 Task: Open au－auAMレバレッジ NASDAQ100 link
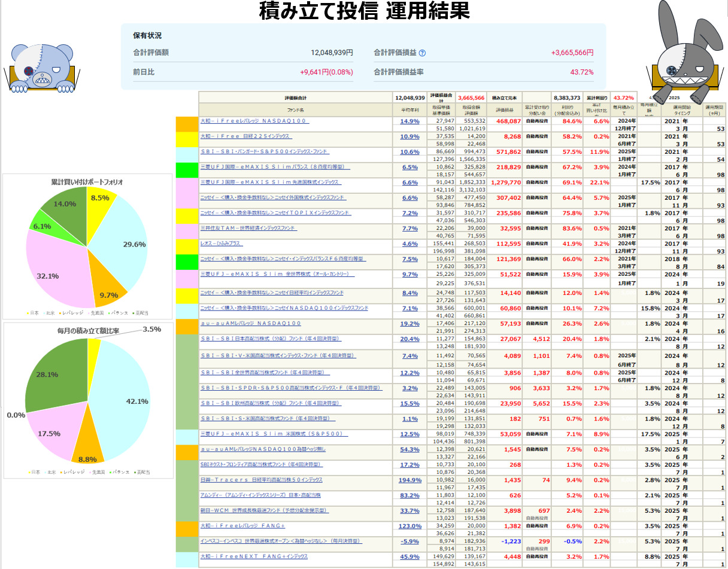[x=250, y=324]
